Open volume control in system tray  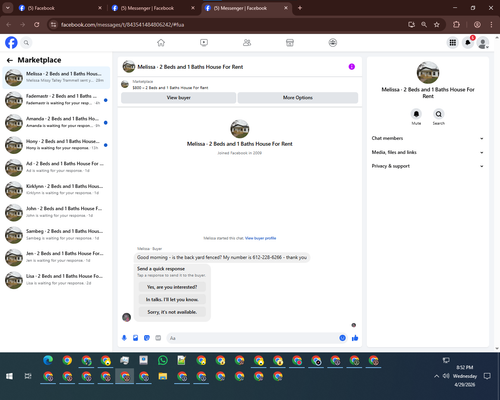(446, 376)
